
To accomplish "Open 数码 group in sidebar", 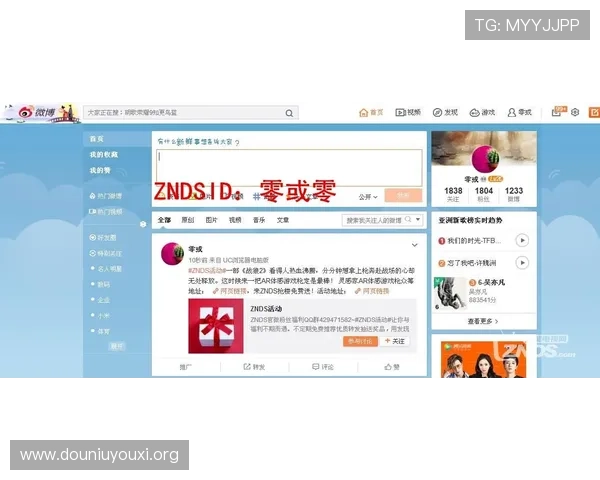I will [103, 285].
